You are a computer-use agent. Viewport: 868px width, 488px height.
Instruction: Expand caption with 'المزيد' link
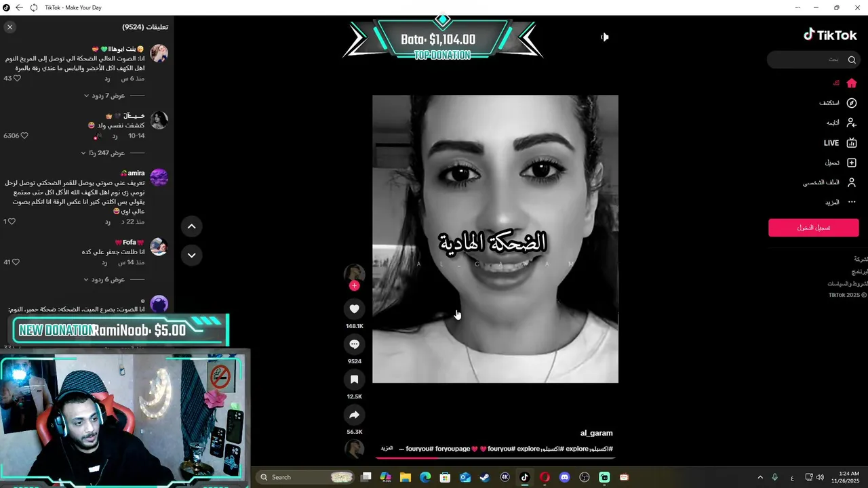(387, 449)
